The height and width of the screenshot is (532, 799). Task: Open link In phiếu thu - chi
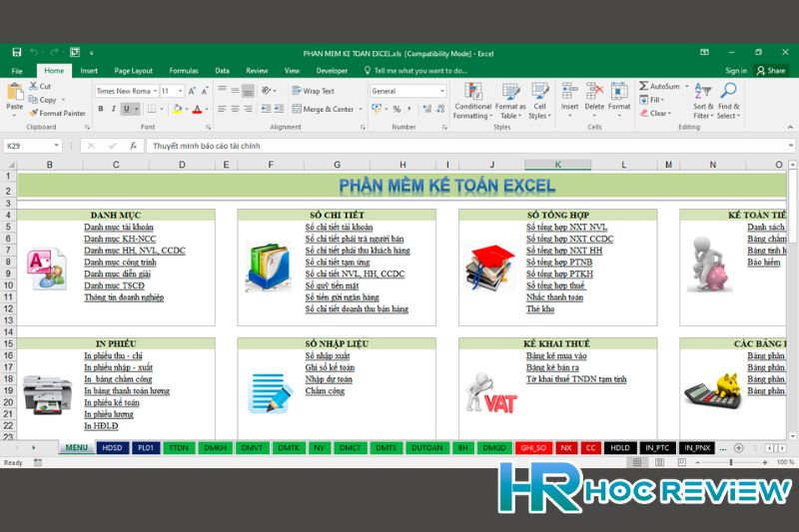pos(113,356)
